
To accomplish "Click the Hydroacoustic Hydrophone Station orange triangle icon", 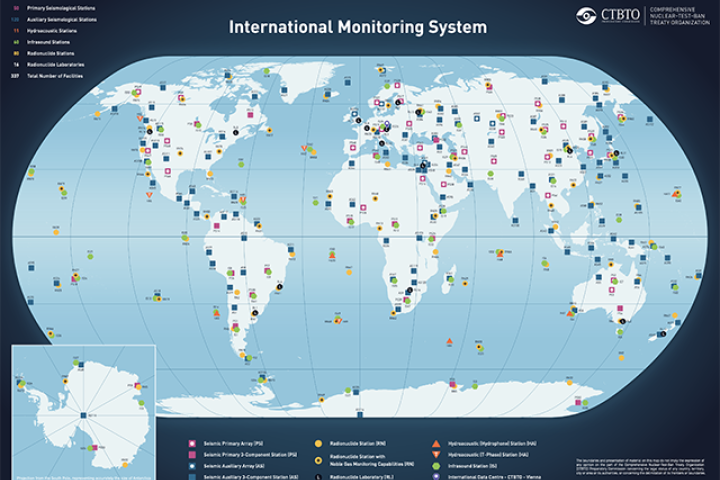I will click(436, 444).
